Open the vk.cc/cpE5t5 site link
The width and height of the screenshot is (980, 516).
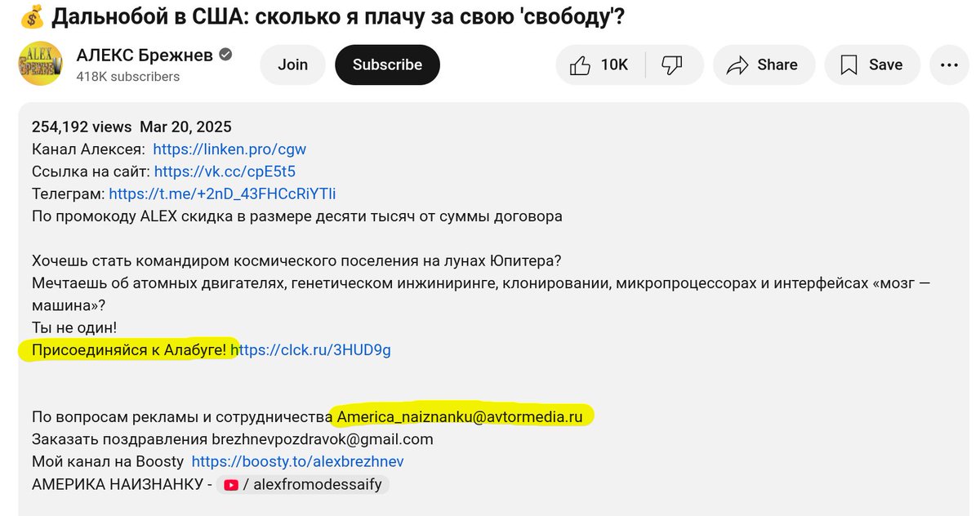coord(225,171)
